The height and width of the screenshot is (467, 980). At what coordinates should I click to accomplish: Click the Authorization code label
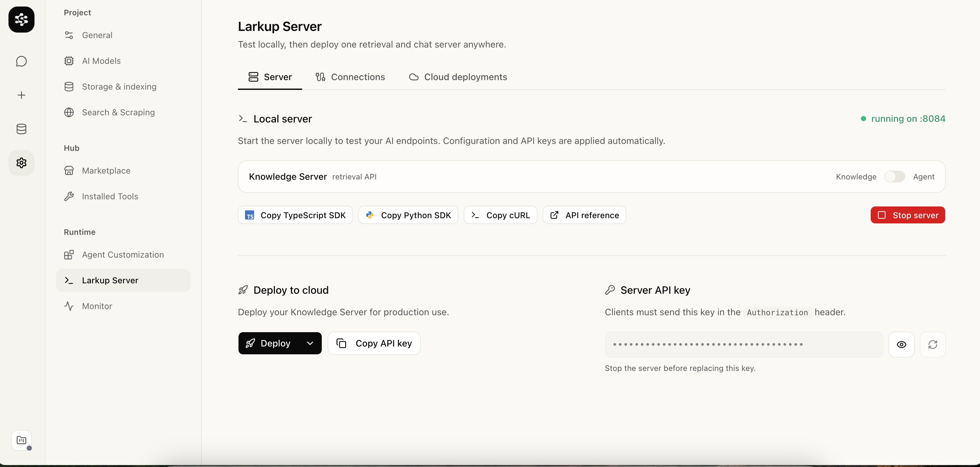pyautogui.click(x=777, y=312)
